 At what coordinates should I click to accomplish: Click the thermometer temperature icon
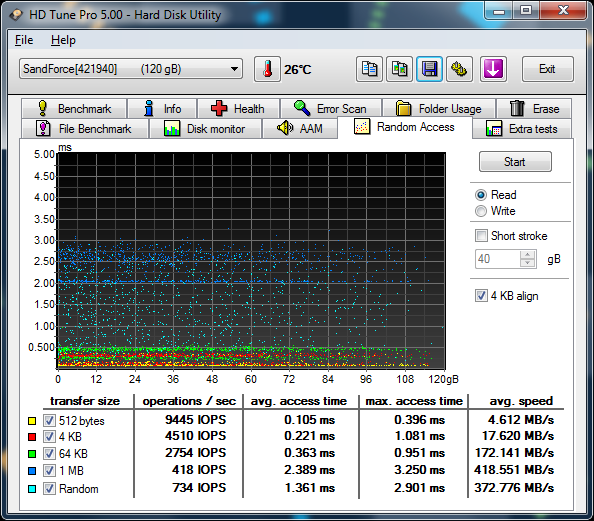pyautogui.click(x=267, y=69)
